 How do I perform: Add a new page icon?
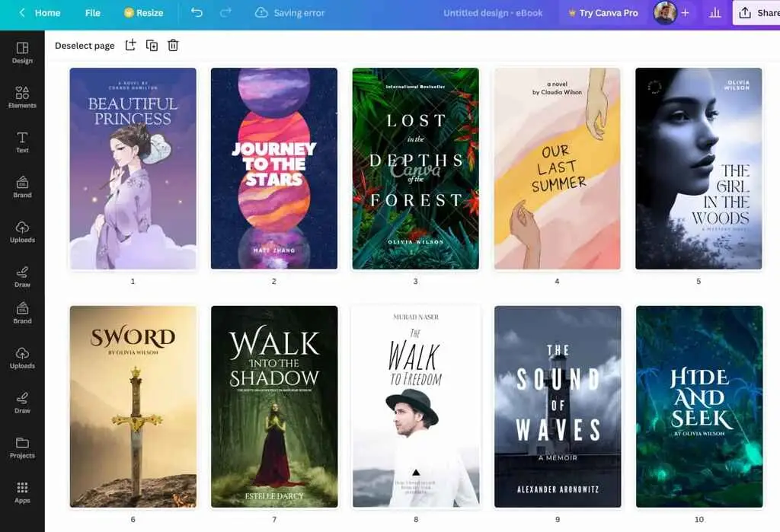130,45
